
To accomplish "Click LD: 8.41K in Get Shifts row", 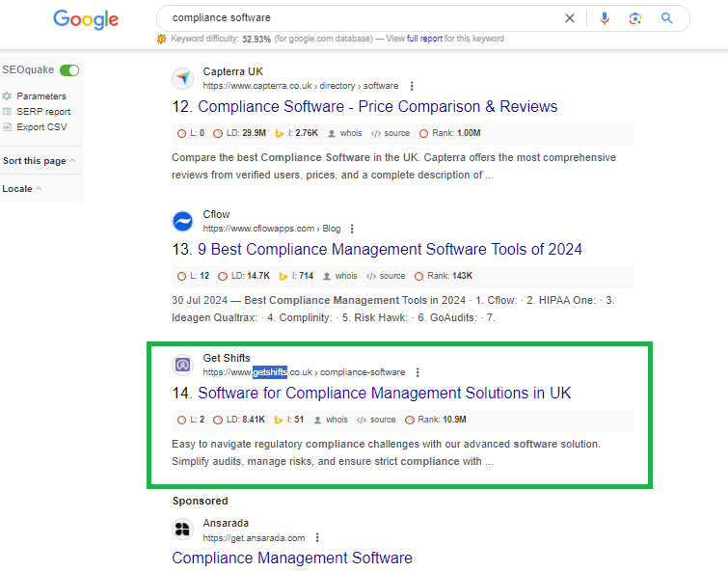I will [239, 420].
